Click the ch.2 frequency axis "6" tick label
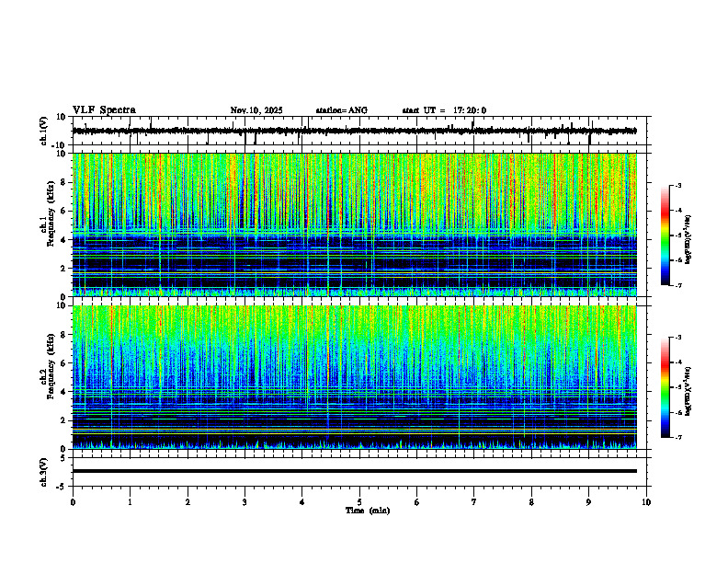Viewport: 728px width, 563px height. coord(64,363)
